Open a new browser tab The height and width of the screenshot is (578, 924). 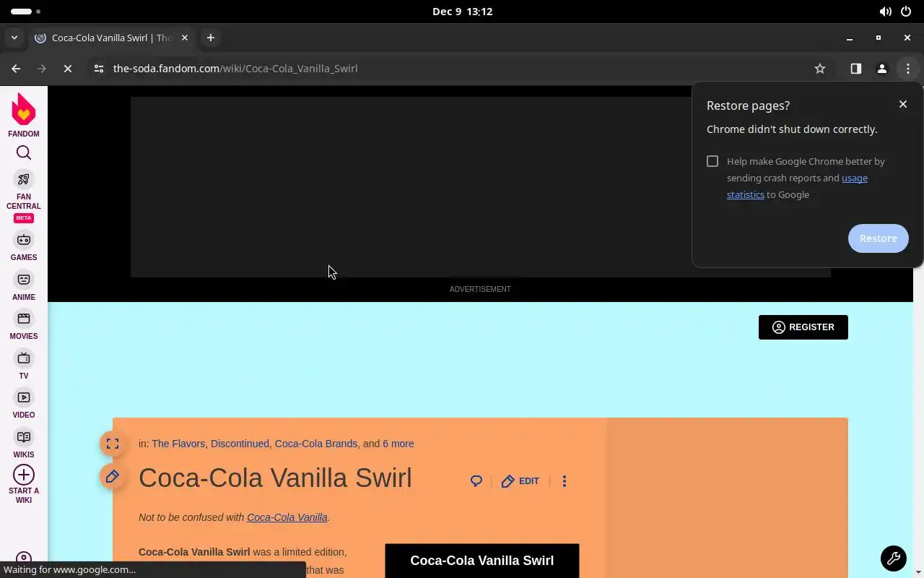click(x=211, y=38)
